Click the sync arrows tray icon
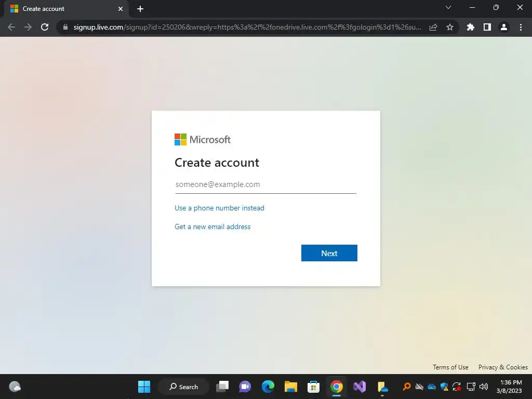Viewport: 532px width, 399px height. 457,387
